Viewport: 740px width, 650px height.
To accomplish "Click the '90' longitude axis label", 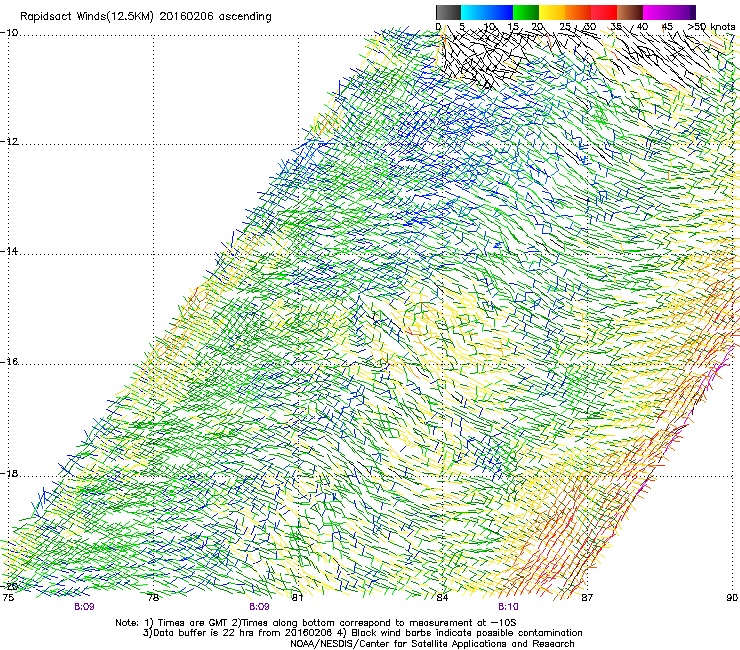I will (732, 598).
